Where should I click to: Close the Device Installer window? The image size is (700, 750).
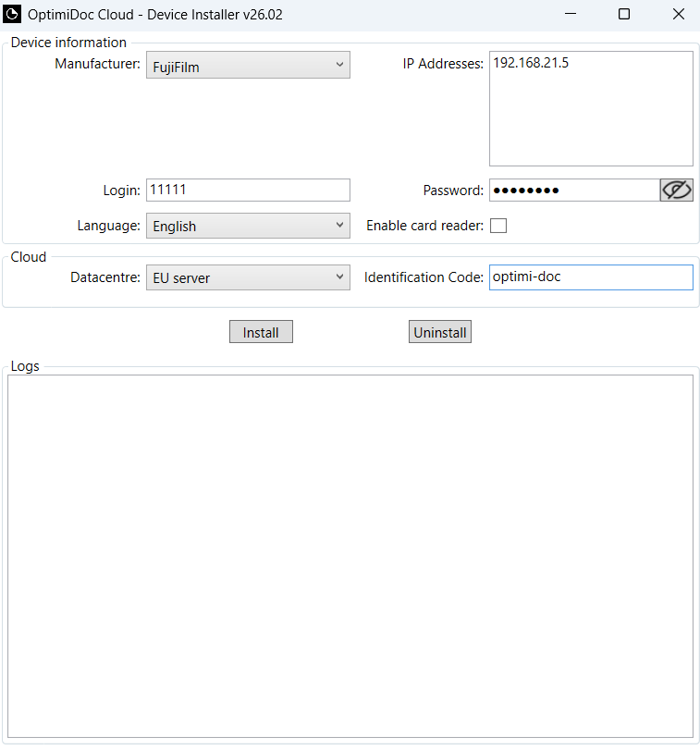(x=678, y=14)
